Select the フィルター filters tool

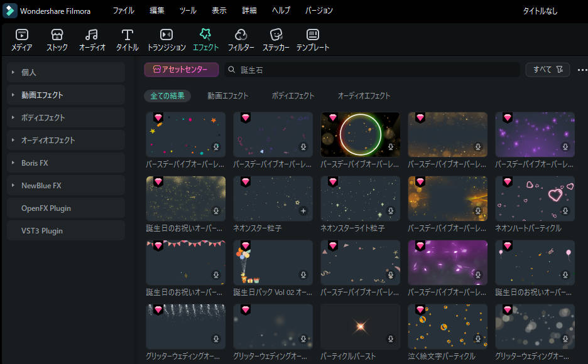click(x=241, y=40)
